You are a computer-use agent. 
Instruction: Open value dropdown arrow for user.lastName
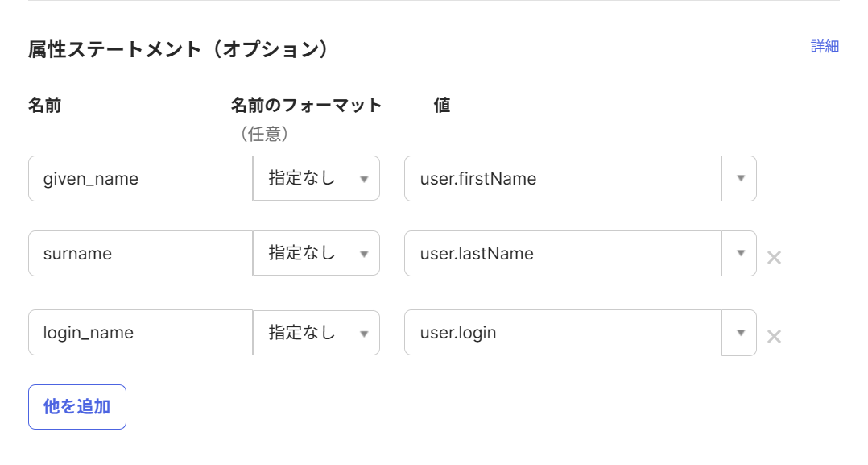pos(740,254)
